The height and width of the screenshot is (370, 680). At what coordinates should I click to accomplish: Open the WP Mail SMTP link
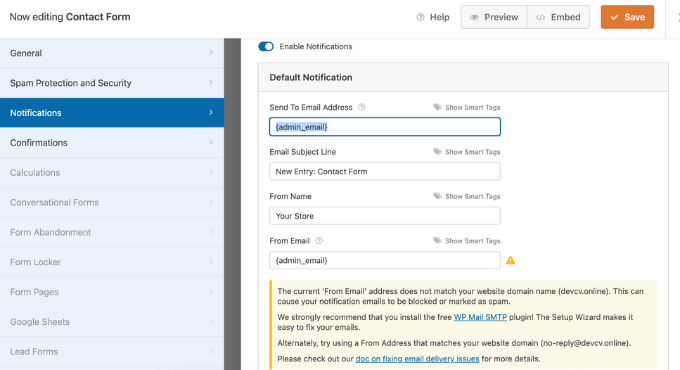click(x=480, y=317)
